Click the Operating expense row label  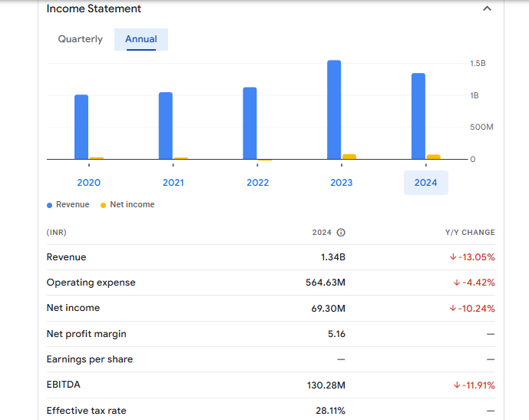91,283
